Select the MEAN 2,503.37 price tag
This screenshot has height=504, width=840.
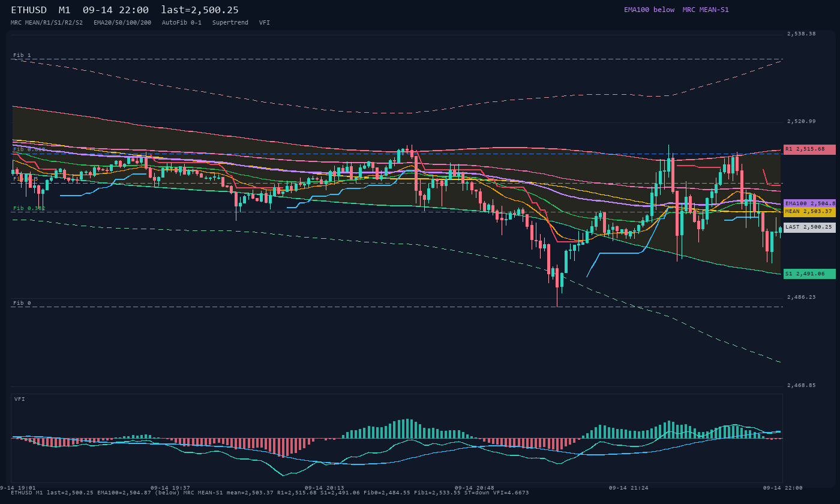(809, 212)
